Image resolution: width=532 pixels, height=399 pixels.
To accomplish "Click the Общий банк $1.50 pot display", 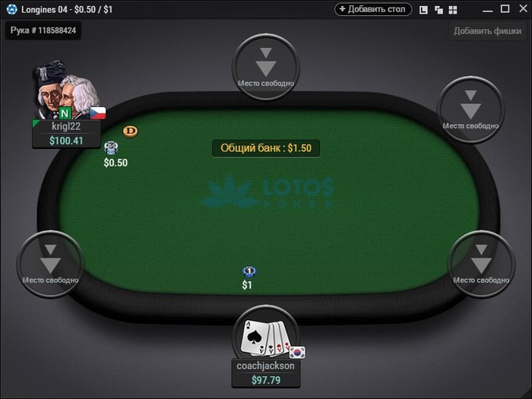I will point(266,148).
